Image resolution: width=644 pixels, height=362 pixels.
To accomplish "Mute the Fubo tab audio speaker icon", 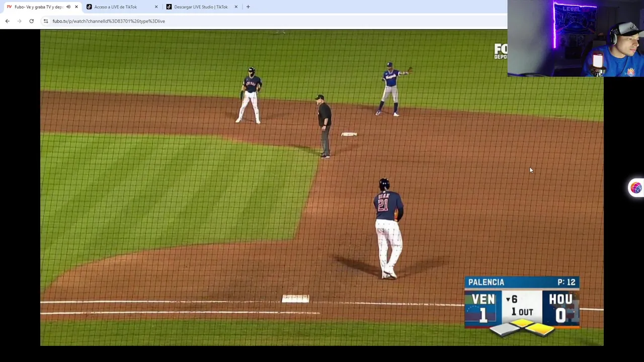I will tap(68, 7).
